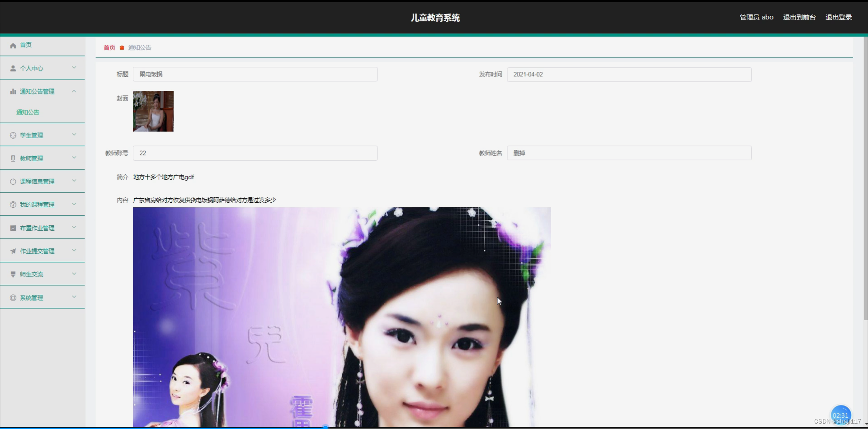Click the 课程信息管理 clock icon
868x429 pixels.
[13, 181]
